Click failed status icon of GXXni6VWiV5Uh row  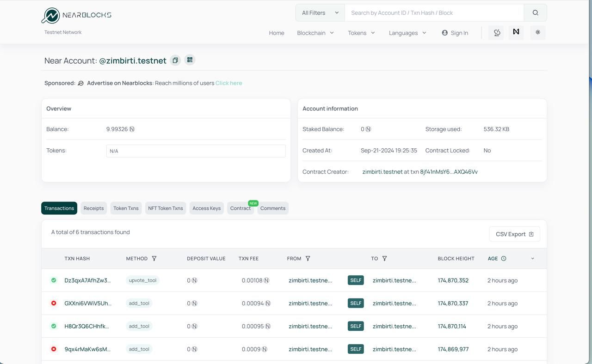[x=54, y=303]
